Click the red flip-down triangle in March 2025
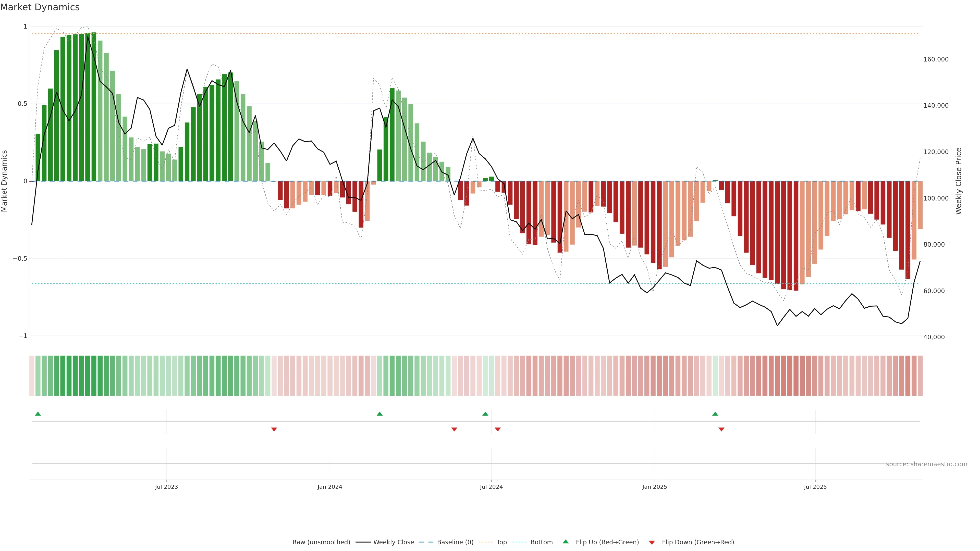980x551 pixels. coord(721,429)
